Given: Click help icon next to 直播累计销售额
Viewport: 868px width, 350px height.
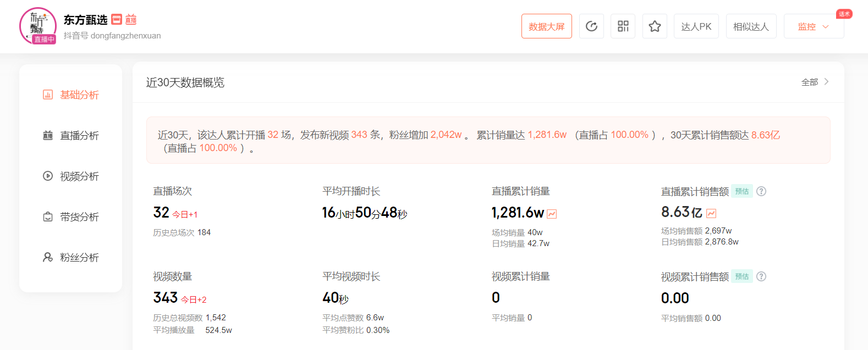Looking at the screenshot, I should 761,191.
